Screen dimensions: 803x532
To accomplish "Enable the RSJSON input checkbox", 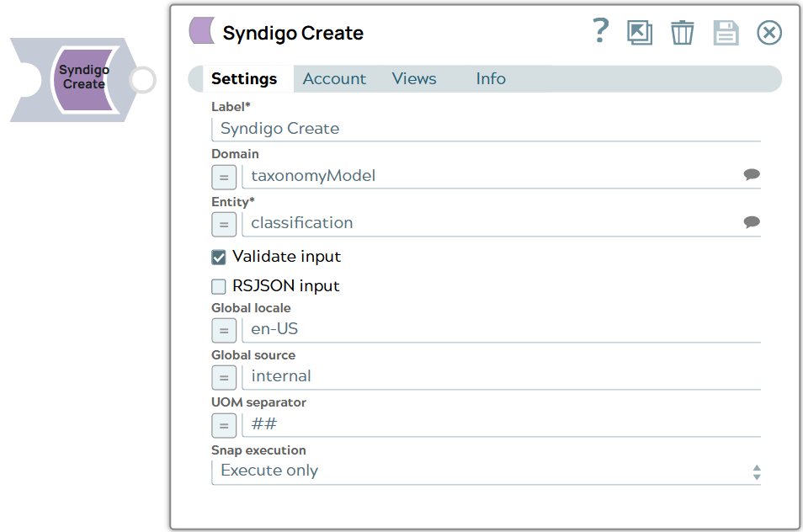I will (x=218, y=285).
